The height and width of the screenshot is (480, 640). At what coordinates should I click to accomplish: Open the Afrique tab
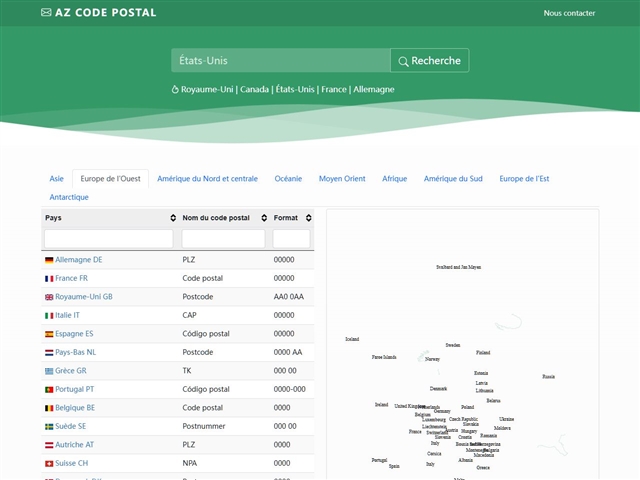[x=394, y=179]
